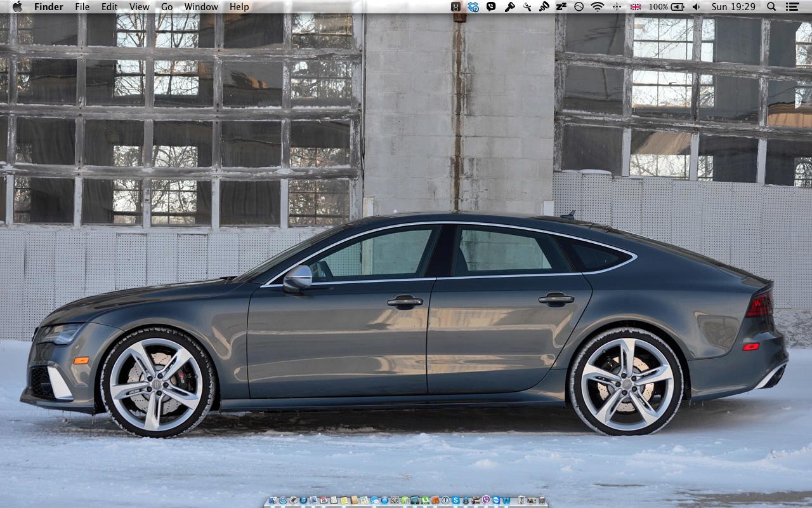Open the volume control in menu bar
812x508 pixels.
pyautogui.click(x=696, y=6)
